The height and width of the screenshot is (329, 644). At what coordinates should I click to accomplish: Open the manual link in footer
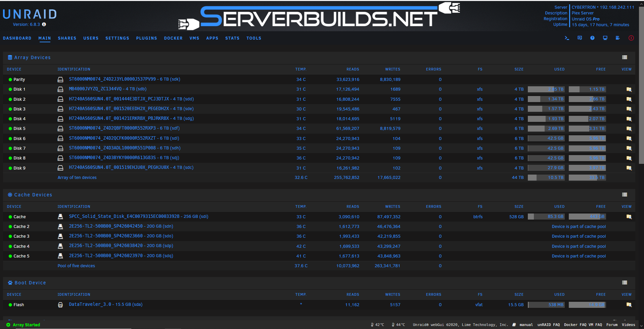tap(526, 325)
